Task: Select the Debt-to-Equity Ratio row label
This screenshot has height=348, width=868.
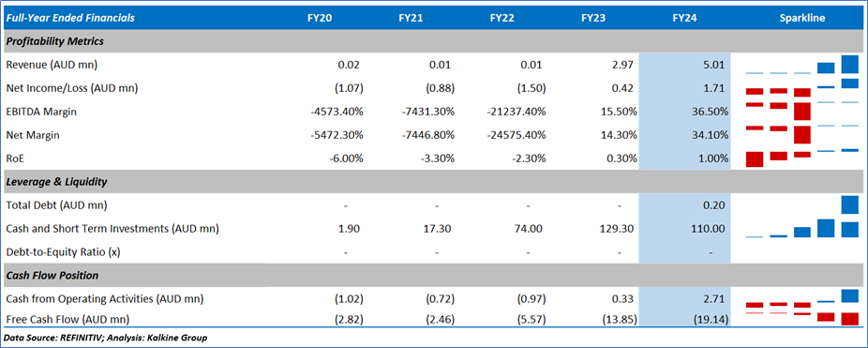Action: point(63,252)
